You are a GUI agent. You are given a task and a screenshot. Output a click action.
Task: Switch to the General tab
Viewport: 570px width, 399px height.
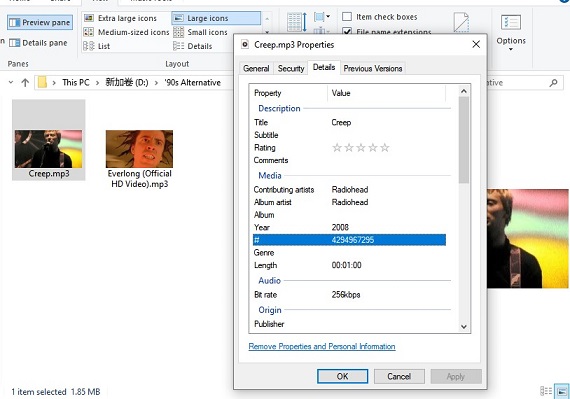point(256,68)
